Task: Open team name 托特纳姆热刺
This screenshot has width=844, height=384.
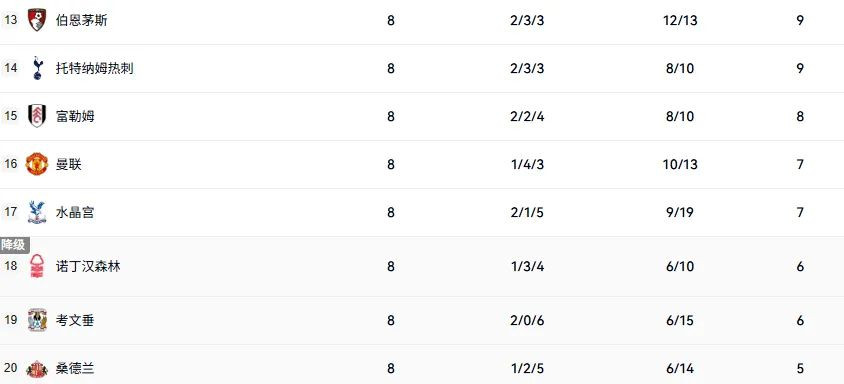Action: [x=95, y=68]
